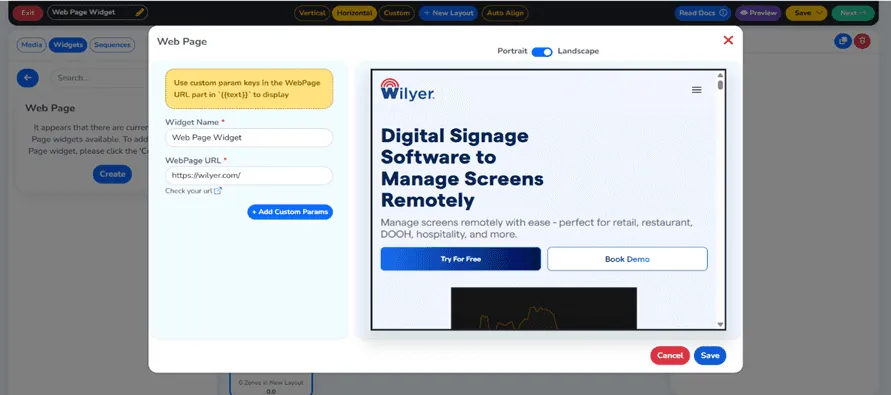Viewport: 891px width, 395px height.
Task: Click the blue duplicate icon top right
Action: point(843,41)
